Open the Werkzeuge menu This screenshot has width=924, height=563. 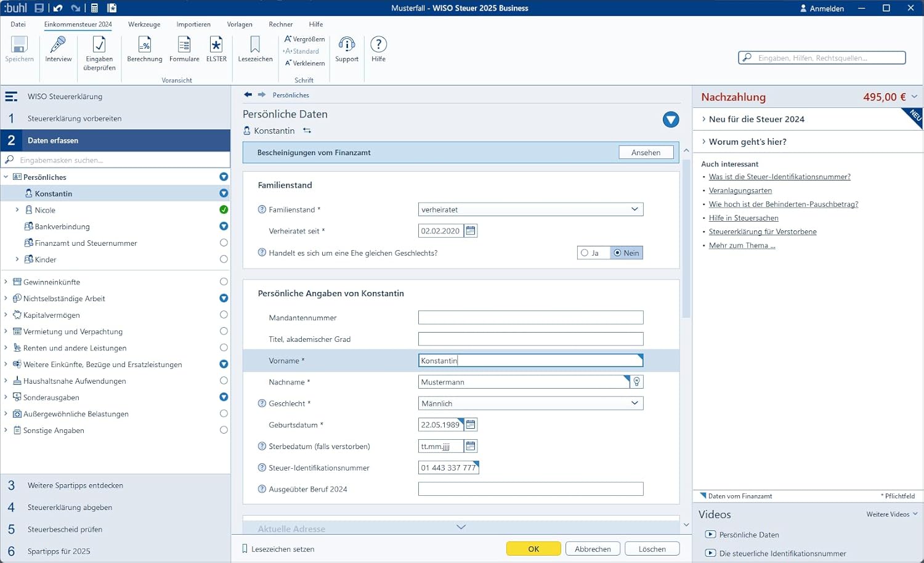[144, 24]
